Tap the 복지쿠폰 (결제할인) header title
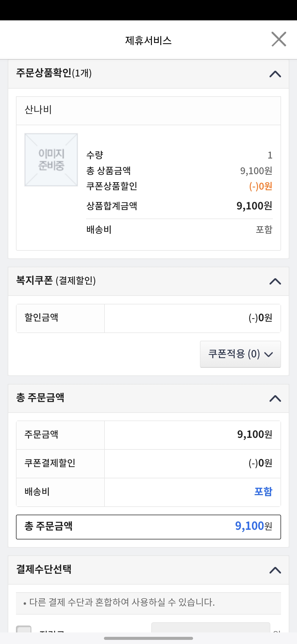Image resolution: width=297 pixels, height=644 pixels. (56, 280)
